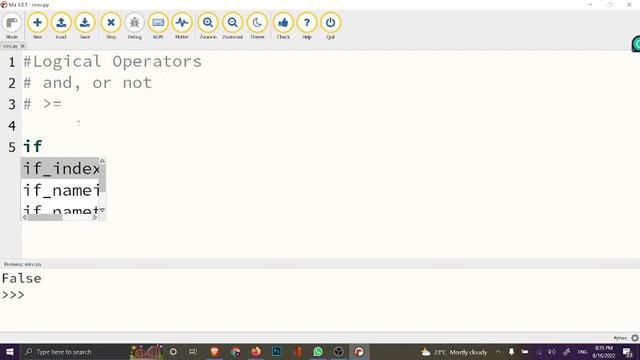Screen dimensions: 640x360
Task: Expand hidden system tray icons
Action: click(x=498, y=352)
